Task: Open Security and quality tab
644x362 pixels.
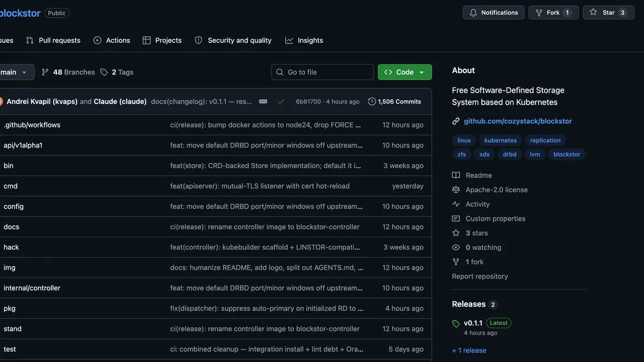Action: 233,40
